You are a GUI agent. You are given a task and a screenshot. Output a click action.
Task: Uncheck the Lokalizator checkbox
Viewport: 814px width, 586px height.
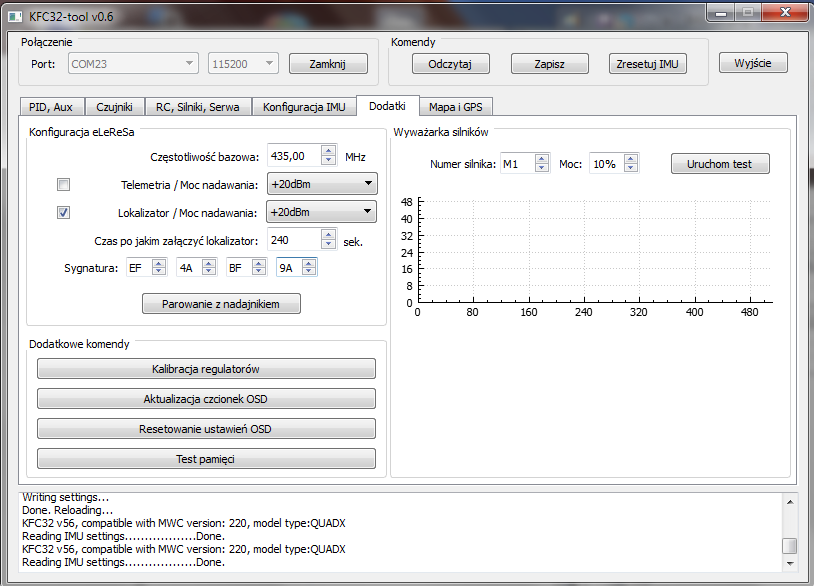click(63, 212)
